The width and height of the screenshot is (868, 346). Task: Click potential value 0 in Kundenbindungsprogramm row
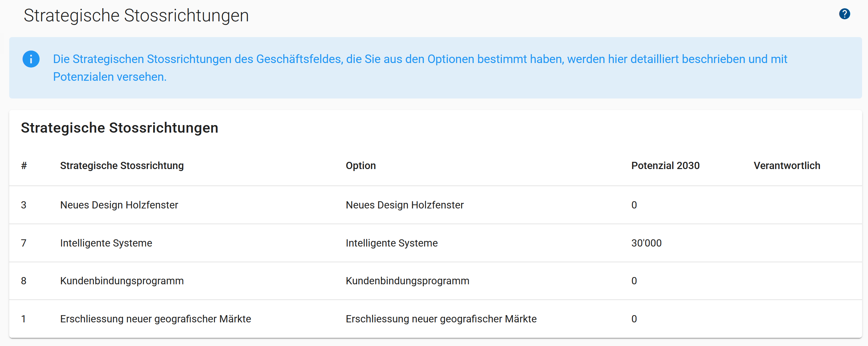point(634,281)
